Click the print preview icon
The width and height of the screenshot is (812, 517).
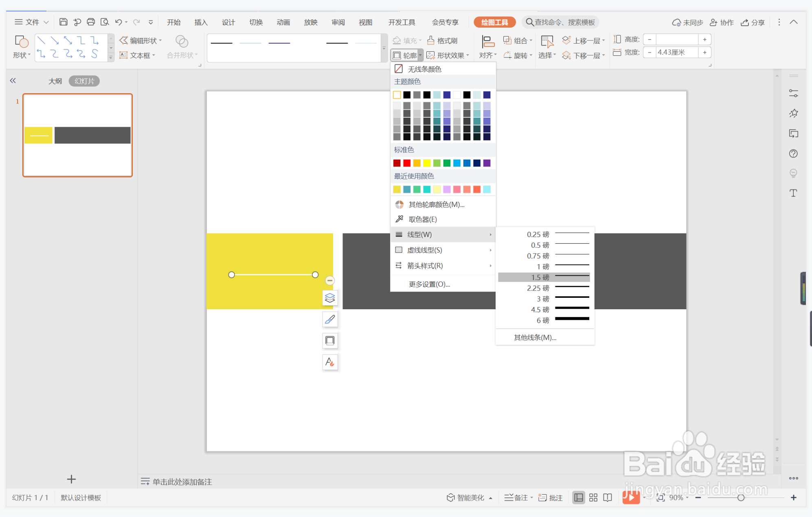point(105,22)
